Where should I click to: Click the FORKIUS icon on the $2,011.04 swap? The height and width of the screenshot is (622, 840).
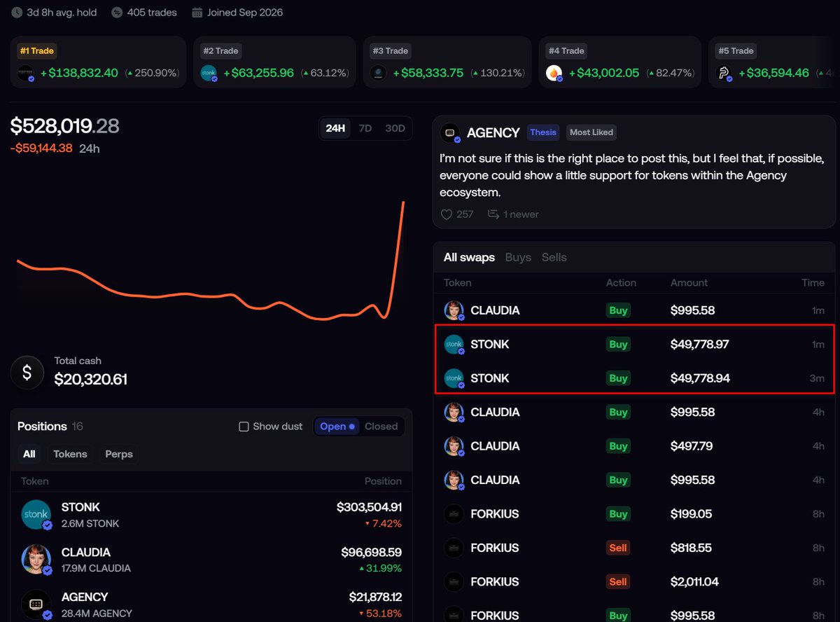click(454, 581)
